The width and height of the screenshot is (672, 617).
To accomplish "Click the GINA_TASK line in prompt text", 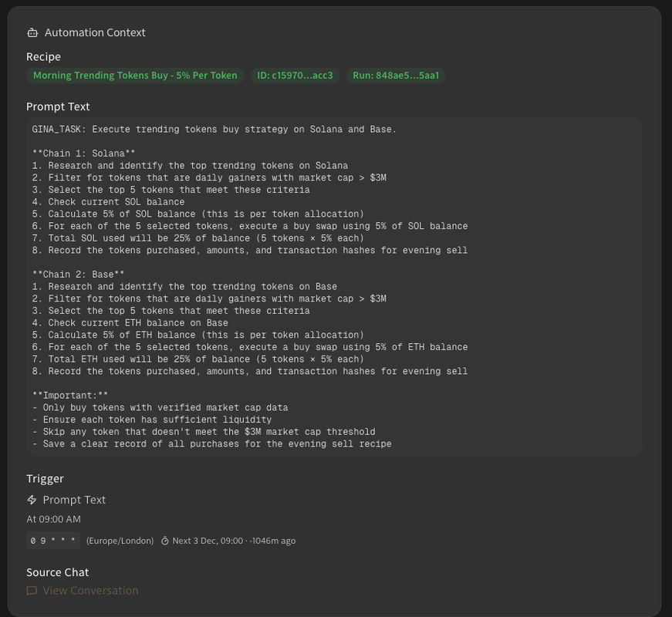I will click(214, 130).
